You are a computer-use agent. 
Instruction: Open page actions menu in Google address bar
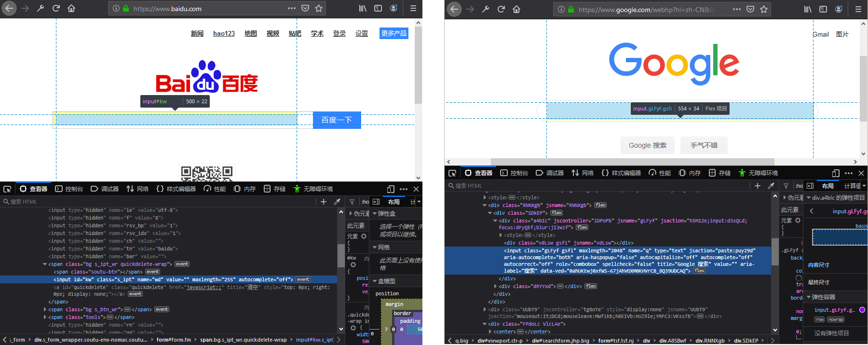tap(737, 9)
